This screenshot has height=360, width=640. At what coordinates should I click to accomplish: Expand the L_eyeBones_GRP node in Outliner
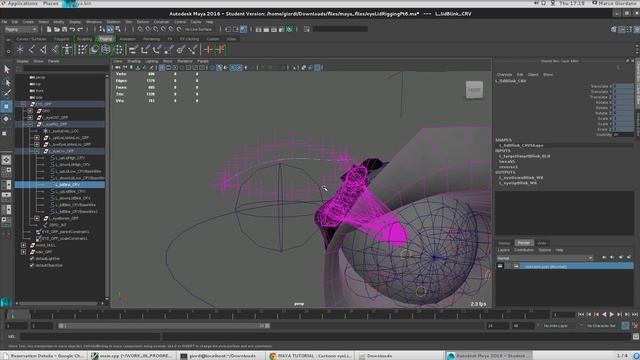click(37, 218)
